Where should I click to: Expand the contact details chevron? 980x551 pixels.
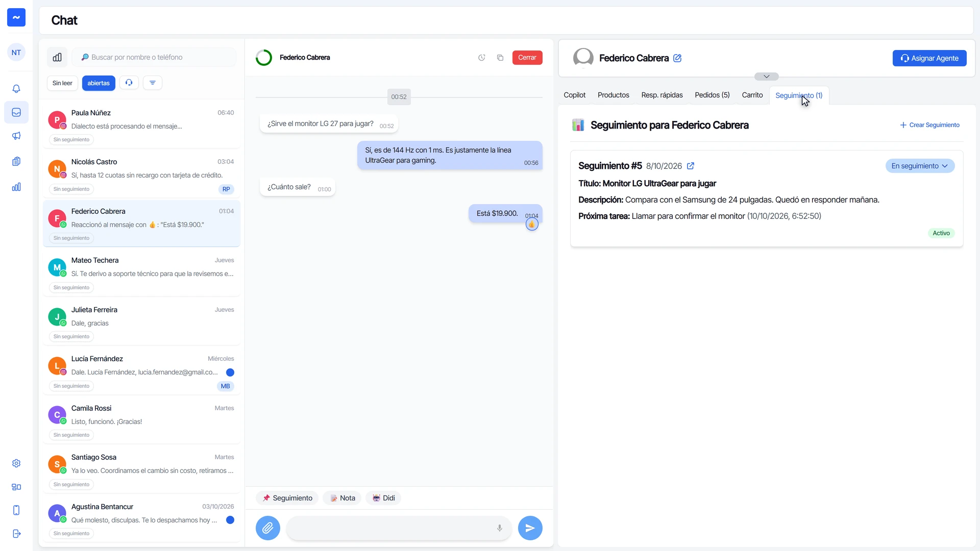click(767, 77)
